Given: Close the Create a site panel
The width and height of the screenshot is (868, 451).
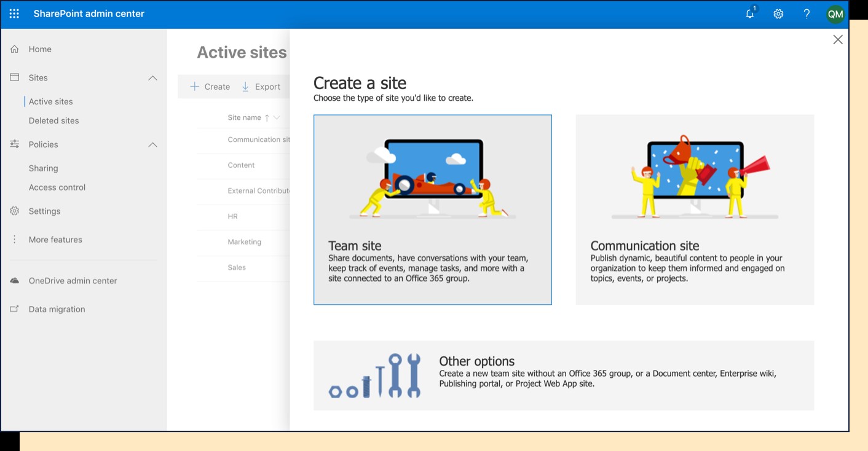Looking at the screenshot, I should 837,39.
